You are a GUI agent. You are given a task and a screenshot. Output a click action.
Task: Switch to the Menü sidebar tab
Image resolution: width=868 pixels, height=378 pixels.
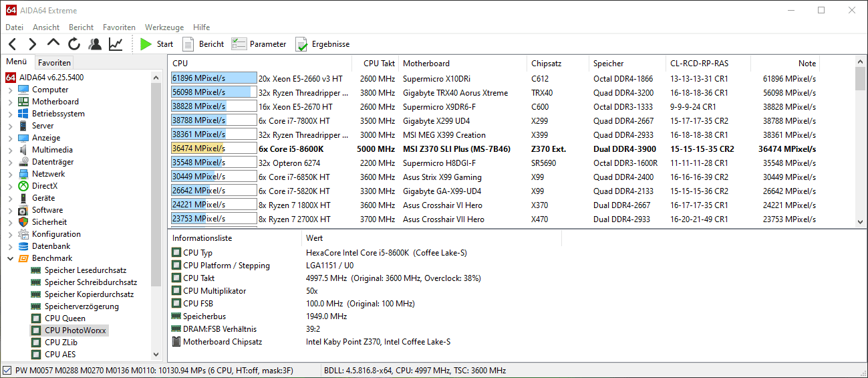pyautogui.click(x=17, y=62)
